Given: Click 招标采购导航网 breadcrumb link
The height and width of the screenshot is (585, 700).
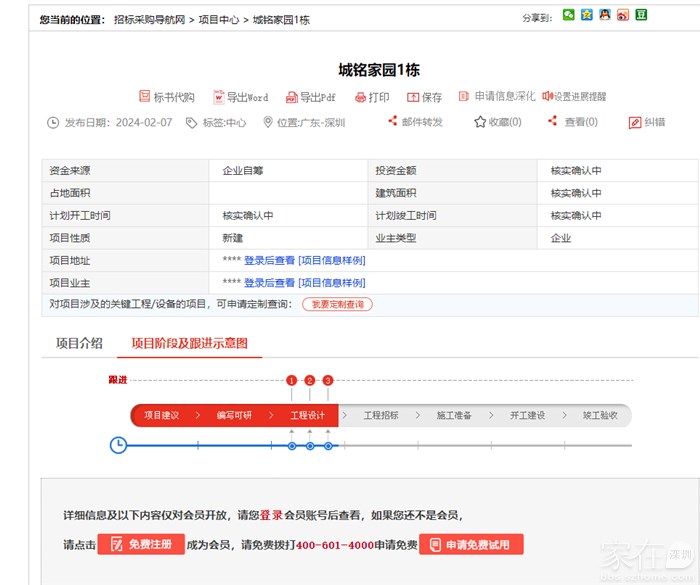Looking at the screenshot, I should coord(149,19).
